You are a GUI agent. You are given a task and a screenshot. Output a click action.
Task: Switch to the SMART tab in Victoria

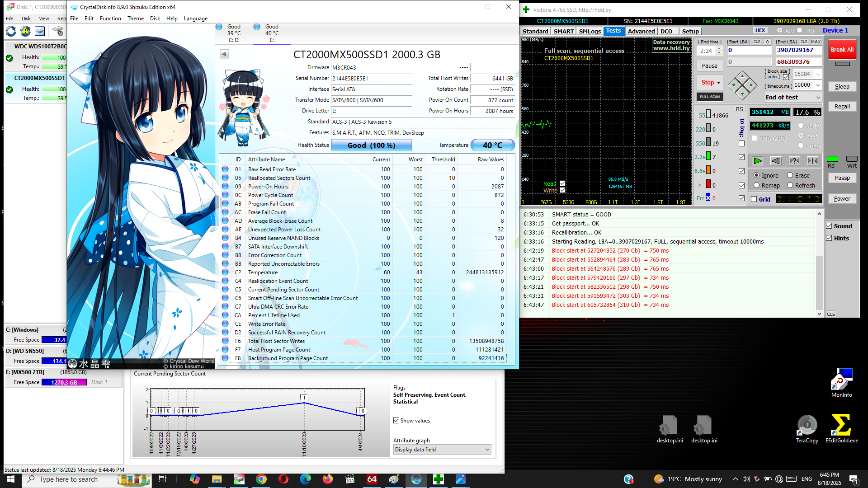[x=564, y=31]
